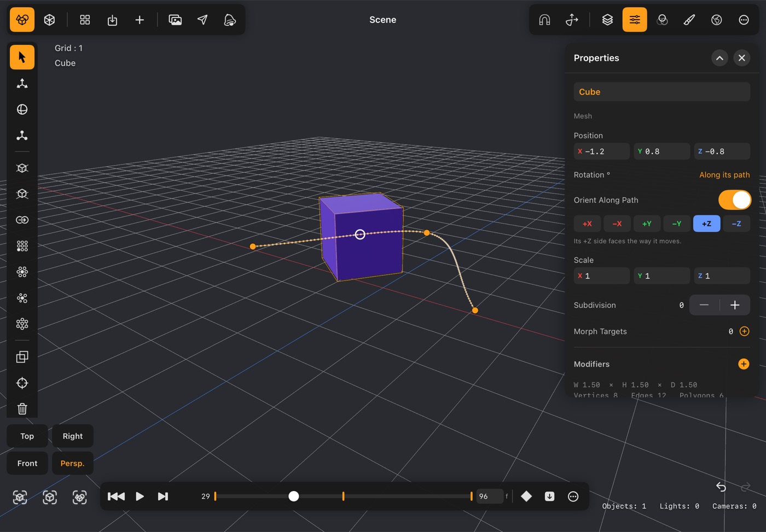This screenshot has width=766, height=532.
Task: Click the Position X field
Action: coord(602,151)
